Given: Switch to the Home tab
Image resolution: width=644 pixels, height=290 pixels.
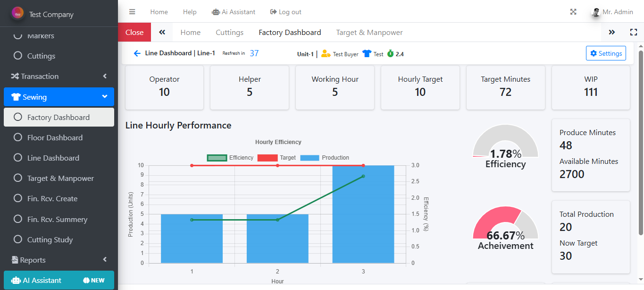Looking at the screenshot, I should coord(191,32).
